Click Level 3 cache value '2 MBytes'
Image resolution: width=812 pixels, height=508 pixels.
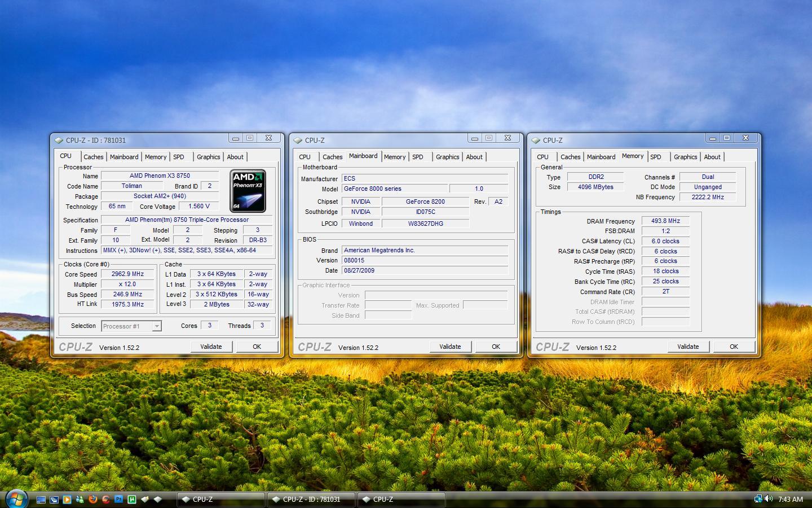pyautogui.click(x=217, y=305)
